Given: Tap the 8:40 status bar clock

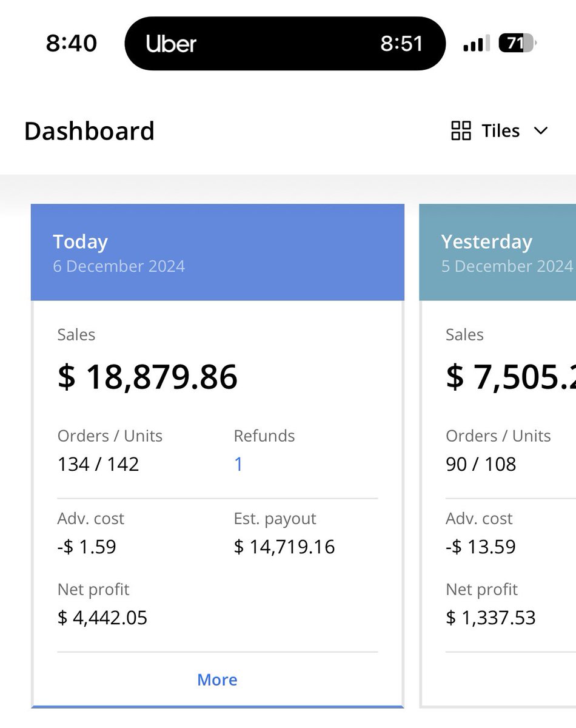Looking at the screenshot, I should pyautogui.click(x=72, y=43).
